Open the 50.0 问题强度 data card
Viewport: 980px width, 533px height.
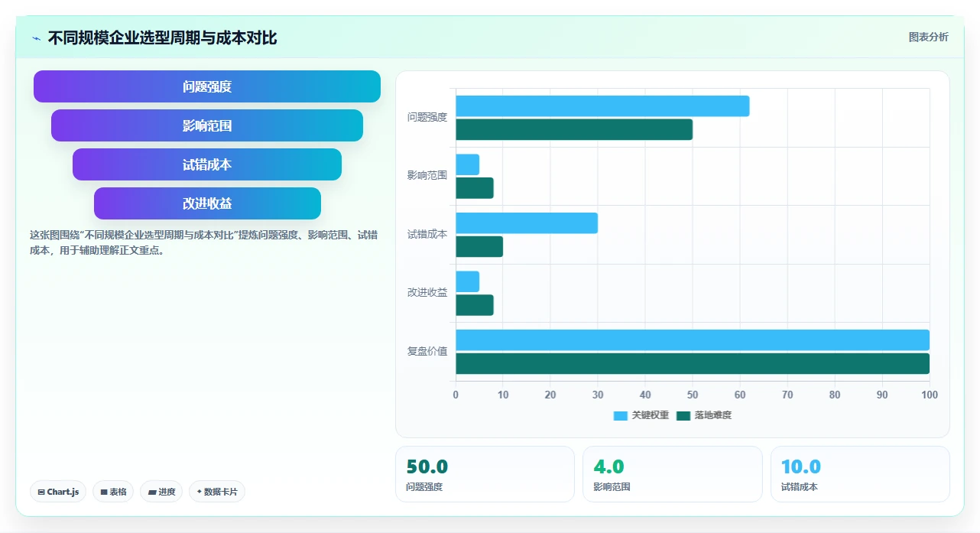pyautogui.click(x=485, y=474)
